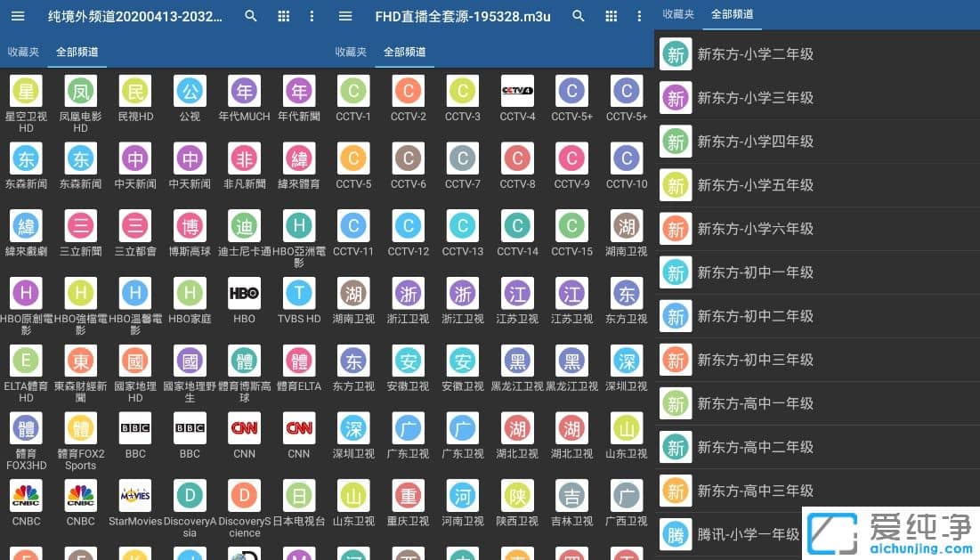
Task: Open more options for 纯境外频道 playlist
Action: coord(312,16)
